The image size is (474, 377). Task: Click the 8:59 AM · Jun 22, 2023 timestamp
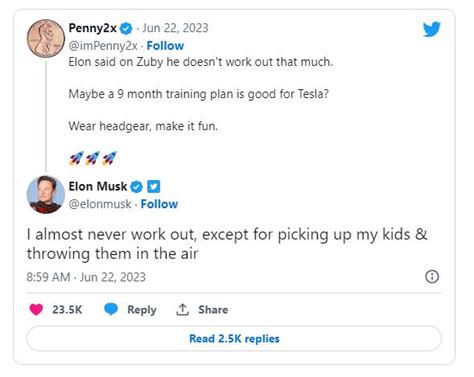click(x=86, y=277)
